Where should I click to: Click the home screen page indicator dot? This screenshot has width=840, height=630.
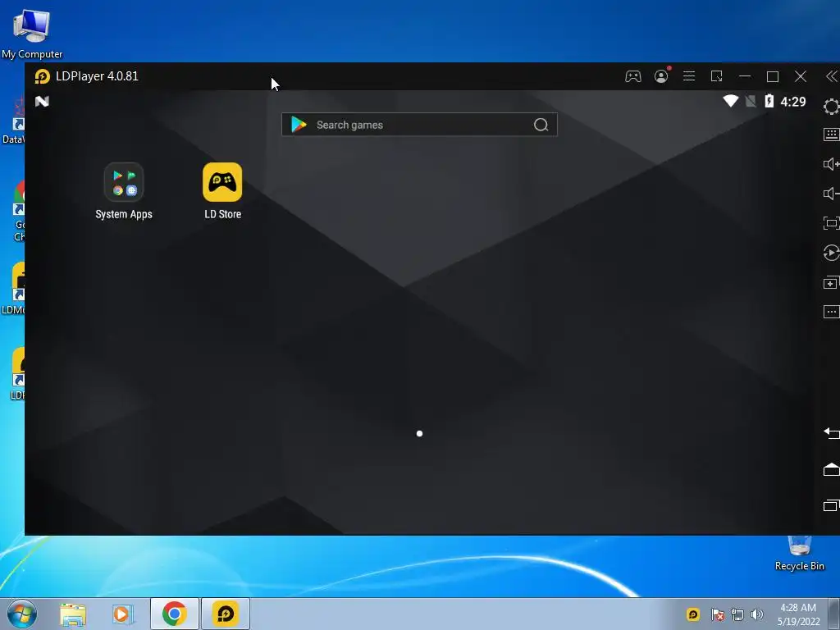click(x=419, y=433)
